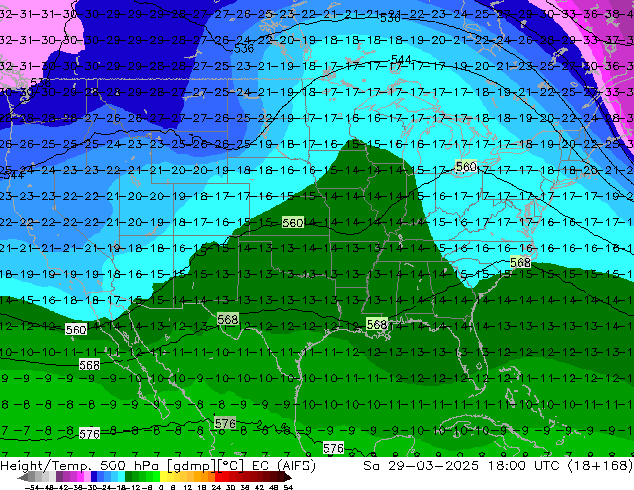Viewport: 634px width, 490px height.
Task: Click the EC (AIFS) model label
Action: pos(283,466)
